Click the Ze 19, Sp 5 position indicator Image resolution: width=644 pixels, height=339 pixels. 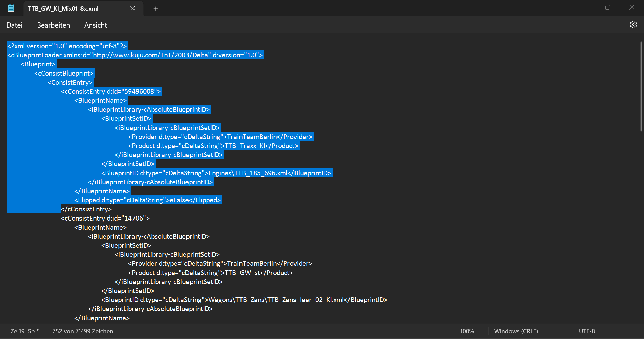click(25, 331)
